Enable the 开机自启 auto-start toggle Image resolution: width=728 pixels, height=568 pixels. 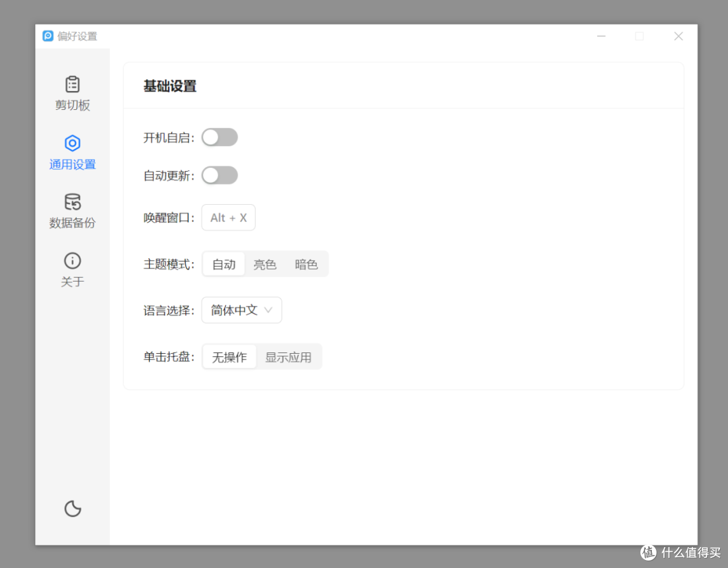coord(220,137)
